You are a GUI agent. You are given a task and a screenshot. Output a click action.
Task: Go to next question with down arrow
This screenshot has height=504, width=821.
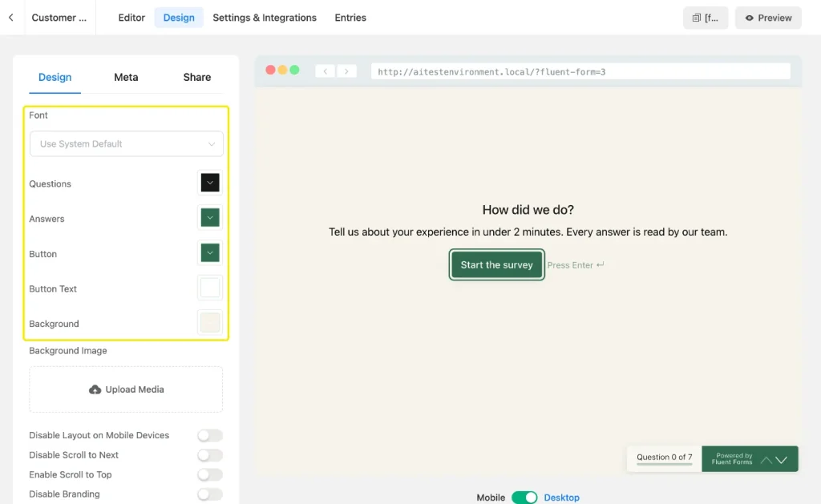(781, 459)
